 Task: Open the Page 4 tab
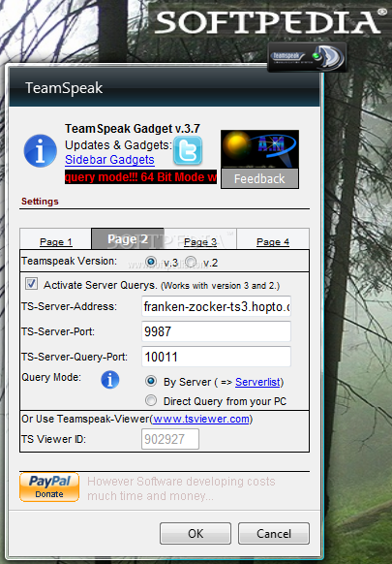click(273, 241)
